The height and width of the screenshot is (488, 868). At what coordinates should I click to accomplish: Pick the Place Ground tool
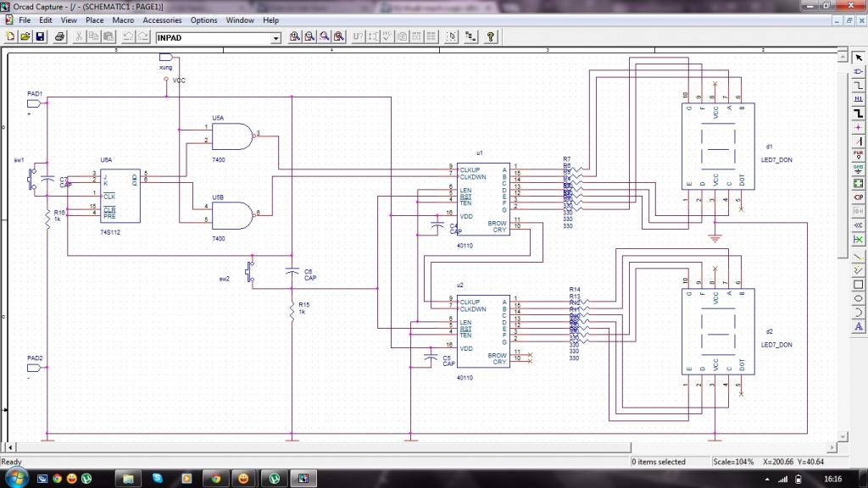pos(859,168)
